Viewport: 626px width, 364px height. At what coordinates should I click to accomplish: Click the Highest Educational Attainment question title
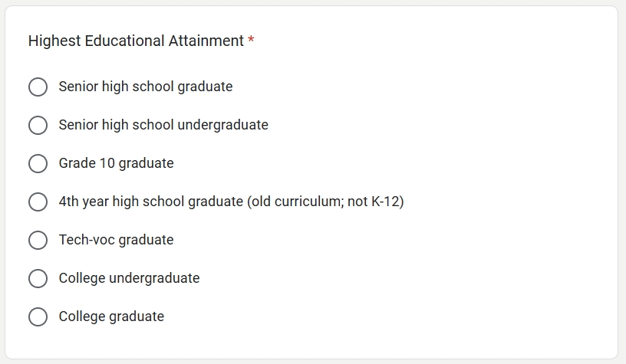[x=136, y=41]
